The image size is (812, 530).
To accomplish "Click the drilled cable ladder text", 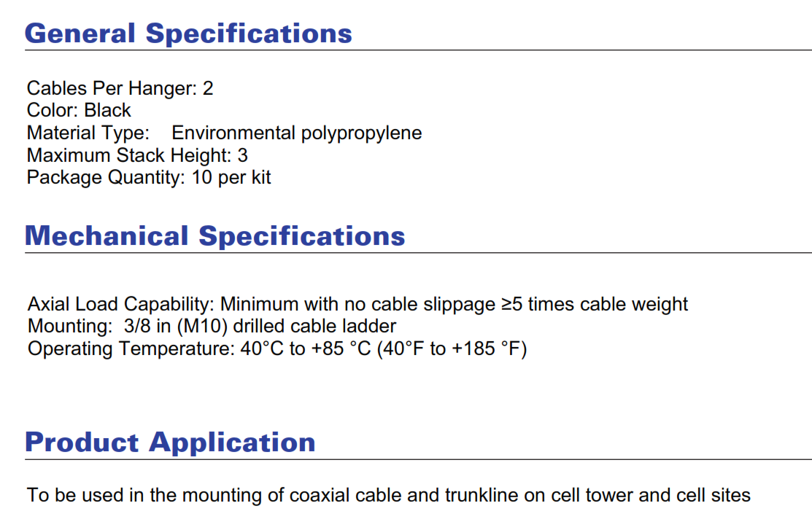I will tap(315, 326).
